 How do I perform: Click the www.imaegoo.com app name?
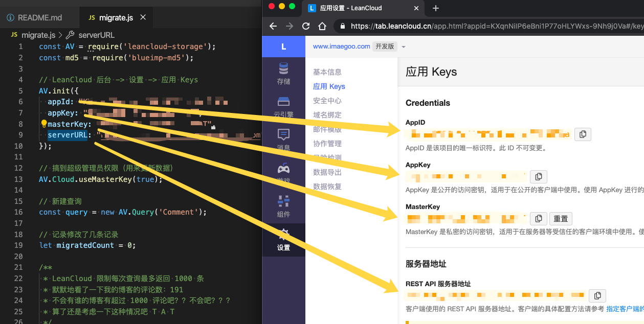[x=341, y=46]
